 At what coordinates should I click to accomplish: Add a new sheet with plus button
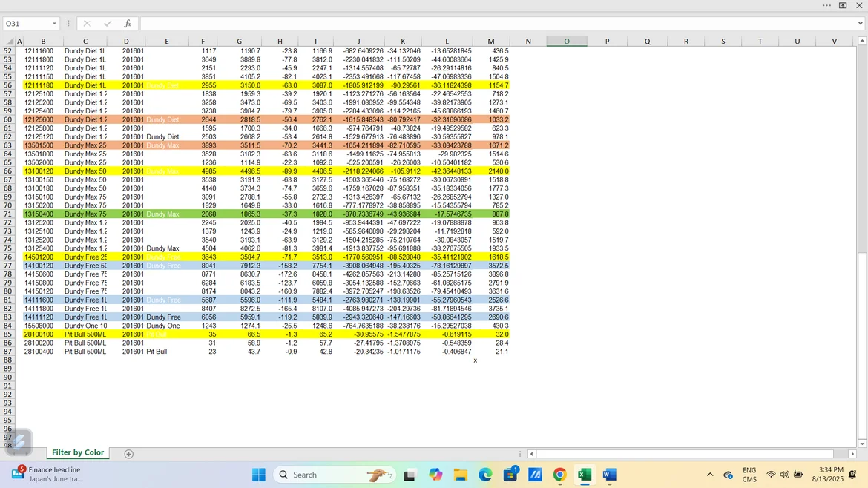coord(128,454)
